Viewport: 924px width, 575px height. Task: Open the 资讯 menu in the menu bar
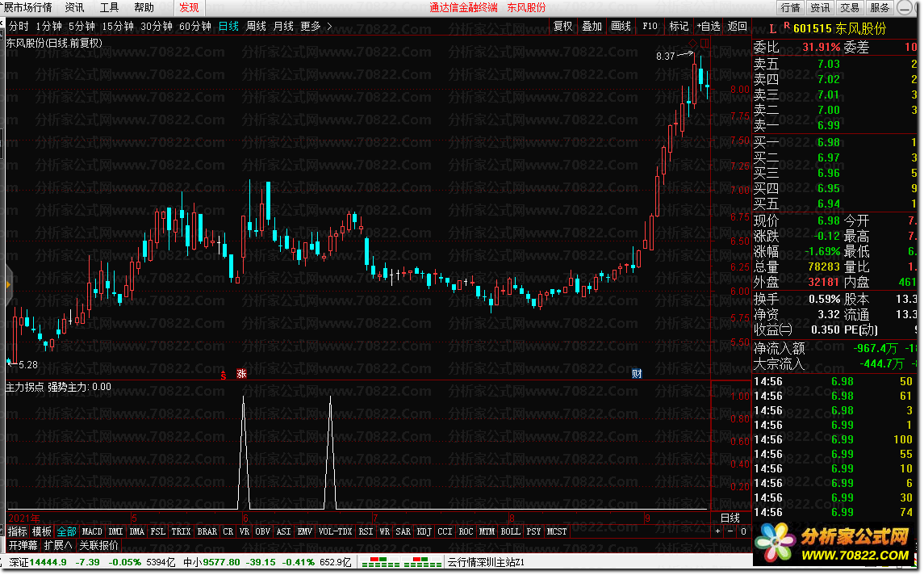point(74,7)
